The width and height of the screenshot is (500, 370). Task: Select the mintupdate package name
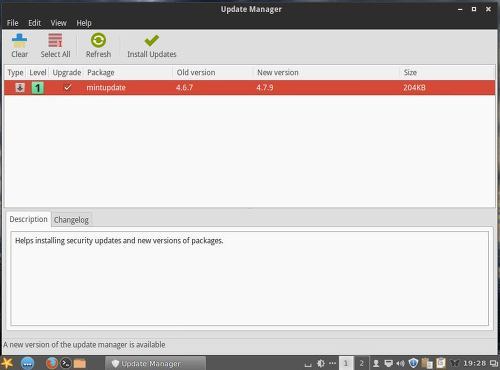[106, 88]
